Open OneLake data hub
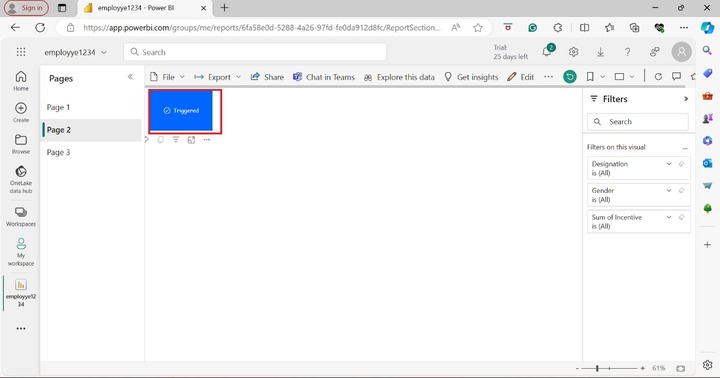This screenshot has height=378, width=720. (21, 180)
